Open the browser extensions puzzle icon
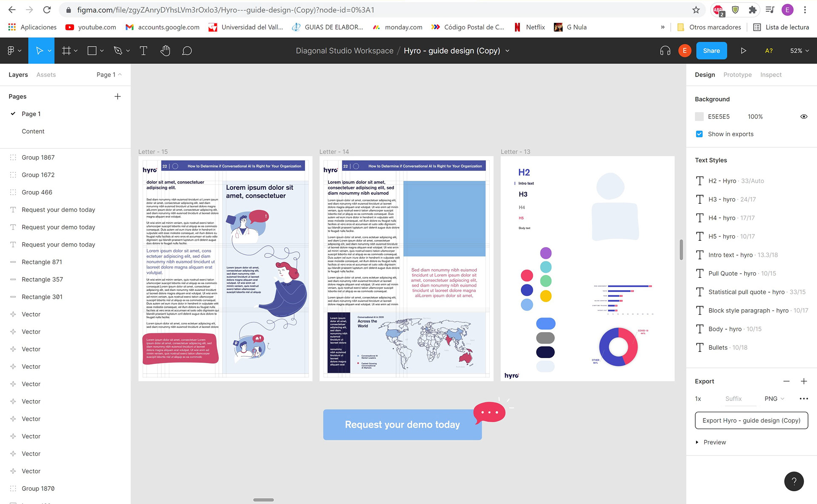The width and height of the screenshot is (817, 504). [752, 9]
